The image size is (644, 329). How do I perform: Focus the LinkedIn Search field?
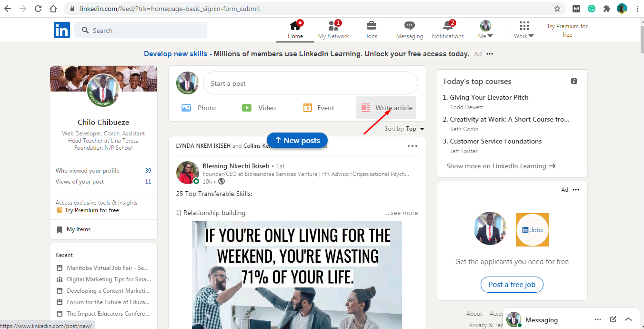(141, 30)
